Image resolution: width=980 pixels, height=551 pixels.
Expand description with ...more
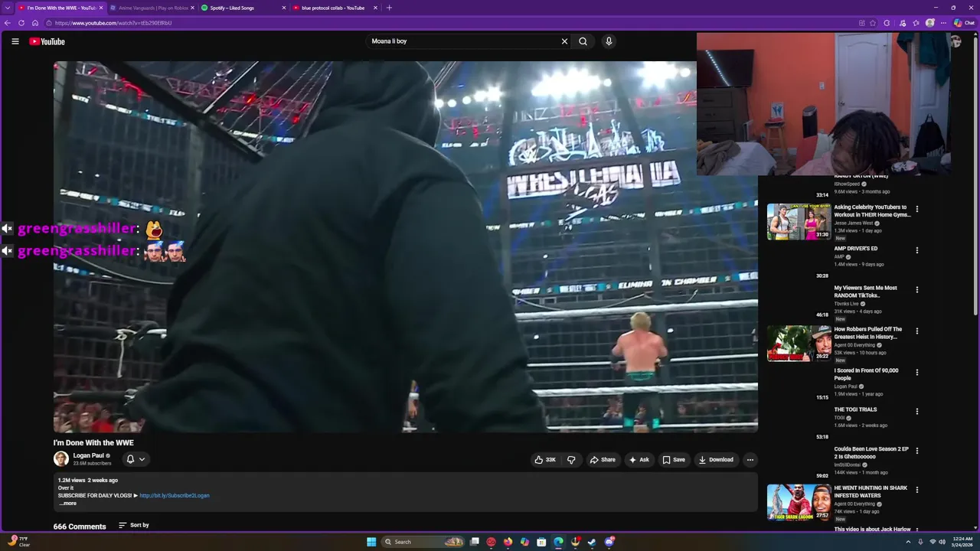[x=67, y=504]
